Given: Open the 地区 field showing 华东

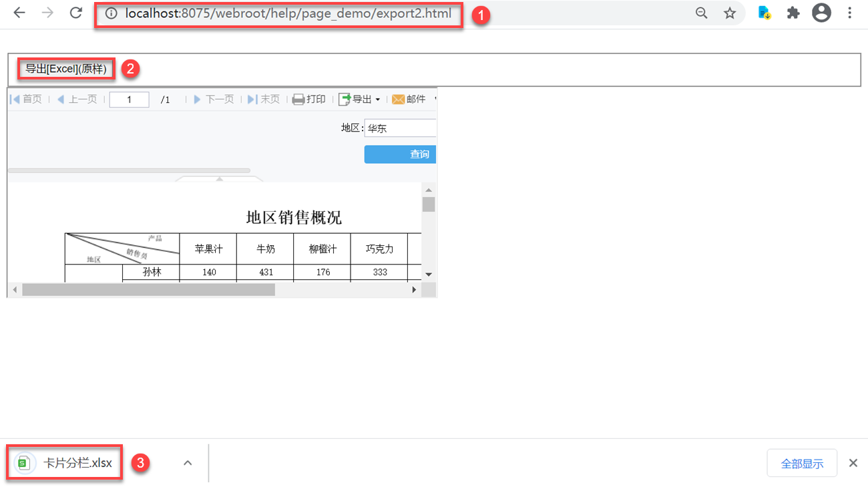Looking at the screenshot, I should coord(400,128).
